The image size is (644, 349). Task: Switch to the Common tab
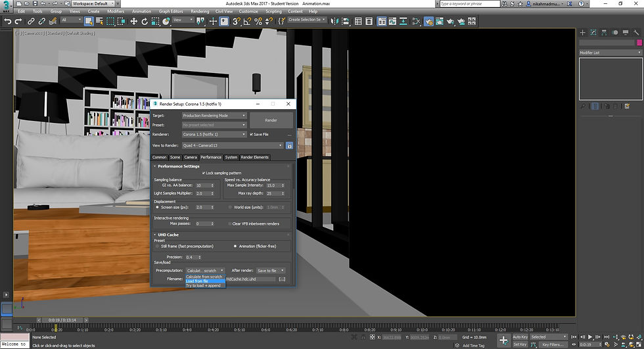point(159,157)
